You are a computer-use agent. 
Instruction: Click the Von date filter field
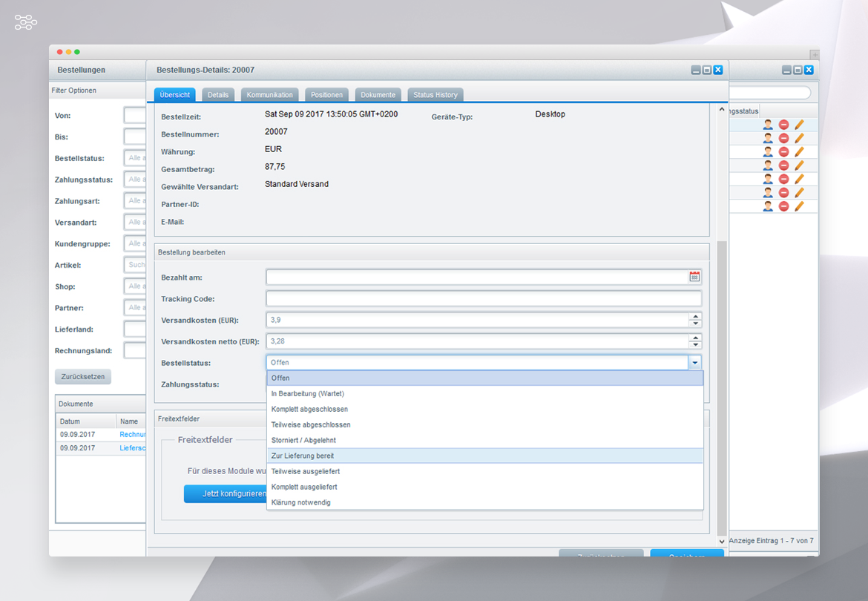coord(134,116)
